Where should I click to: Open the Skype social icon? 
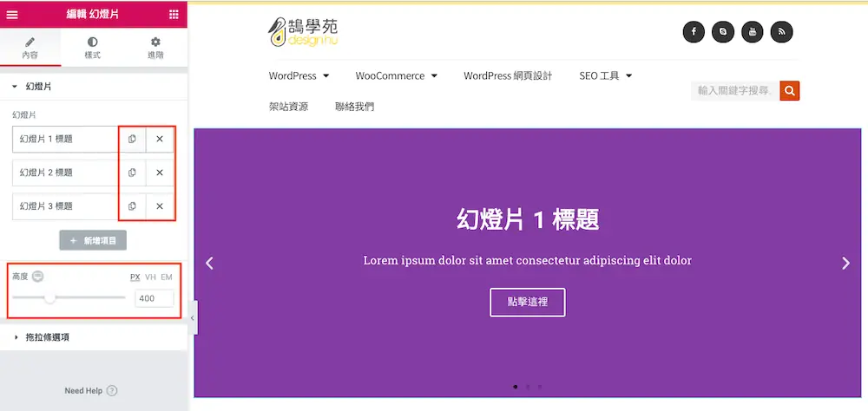coord(723,32)
